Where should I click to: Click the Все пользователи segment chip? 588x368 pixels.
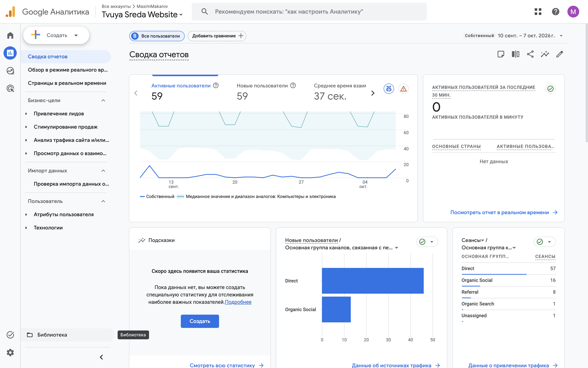click(157, 36)
